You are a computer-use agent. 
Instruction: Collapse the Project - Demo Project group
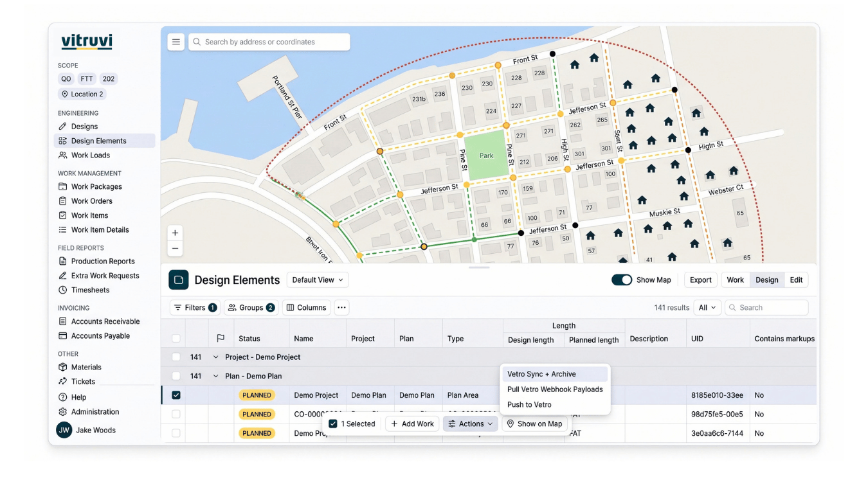[x=215, y=357]
